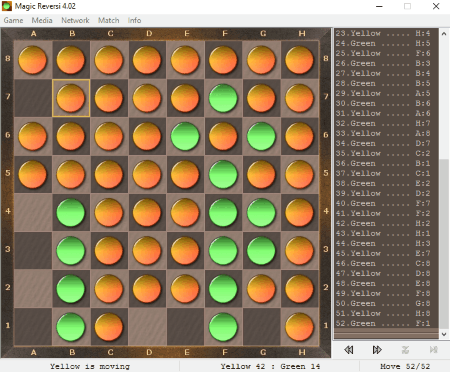Click the green disc at E6
The height and width of the screenshot is (372, 450).
tap(185, 136)
